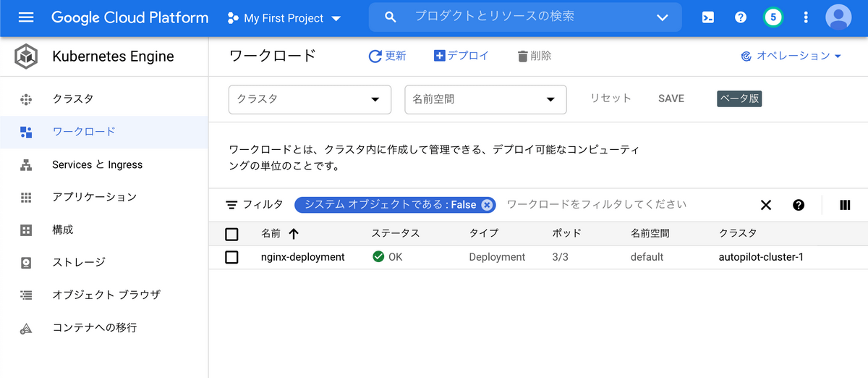Click the ポッド column header
Screen dimensions: 868x378
pos(566,233)
